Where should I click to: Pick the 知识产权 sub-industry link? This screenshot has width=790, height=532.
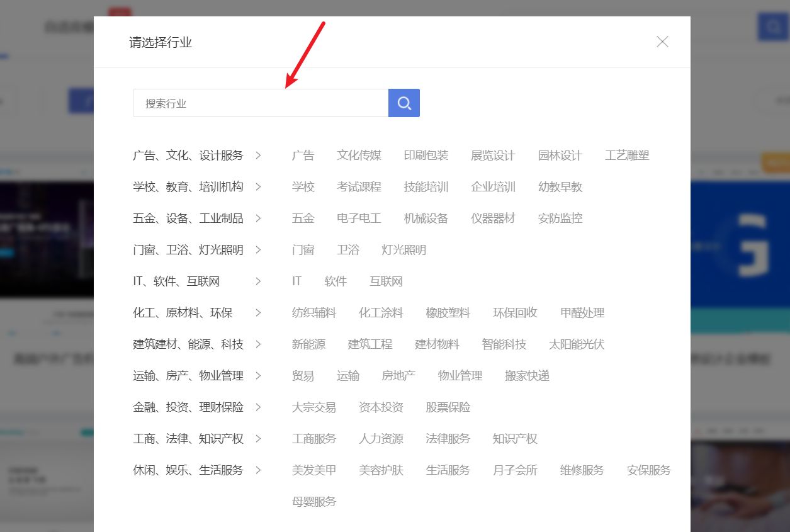point(515,439)
